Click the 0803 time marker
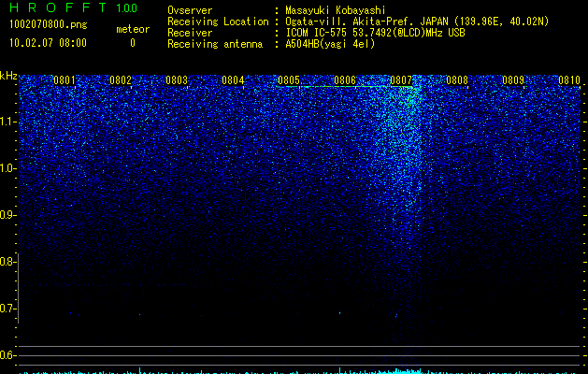The image size is (588, 374). (x=177, y=80)
